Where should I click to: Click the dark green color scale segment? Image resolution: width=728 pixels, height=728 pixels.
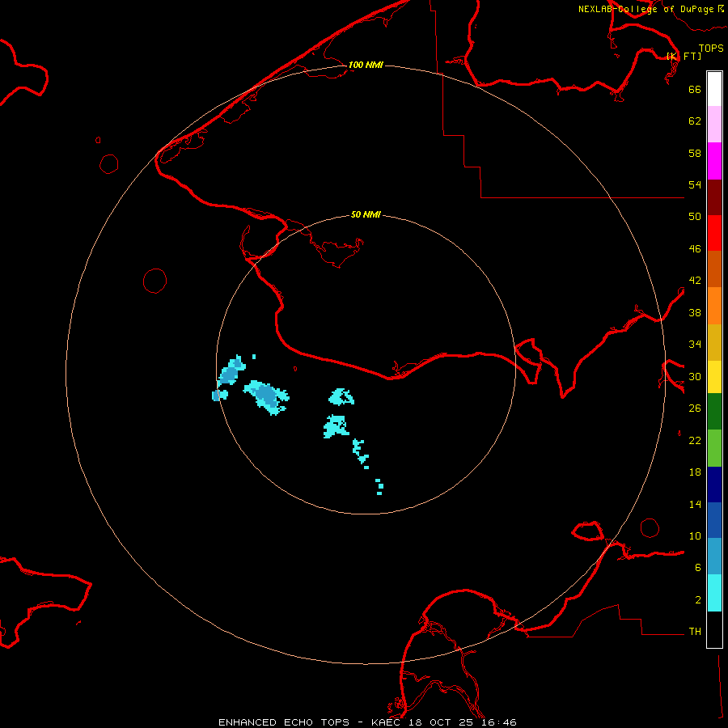[714, 412]
